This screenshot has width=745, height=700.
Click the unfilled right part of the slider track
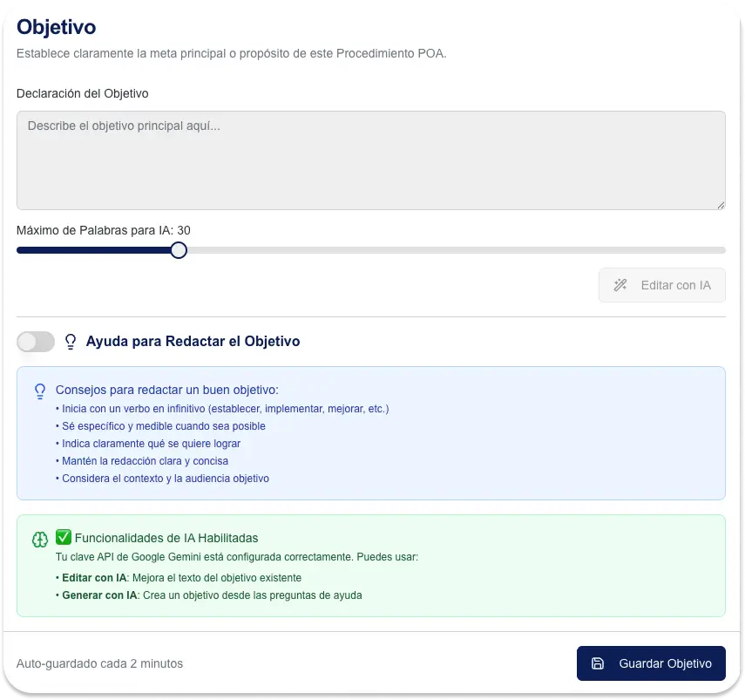[x=453, y=250]
